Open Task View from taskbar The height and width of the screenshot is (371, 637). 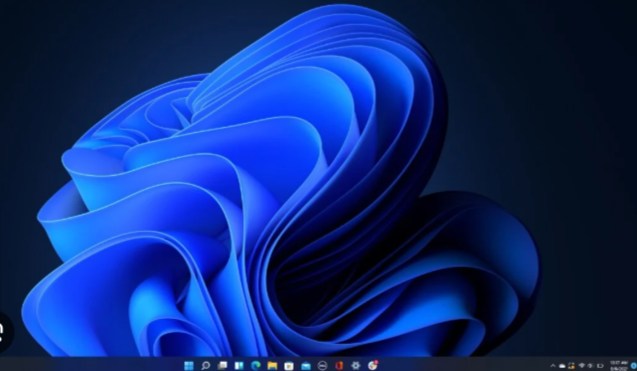tap(222, 365)
